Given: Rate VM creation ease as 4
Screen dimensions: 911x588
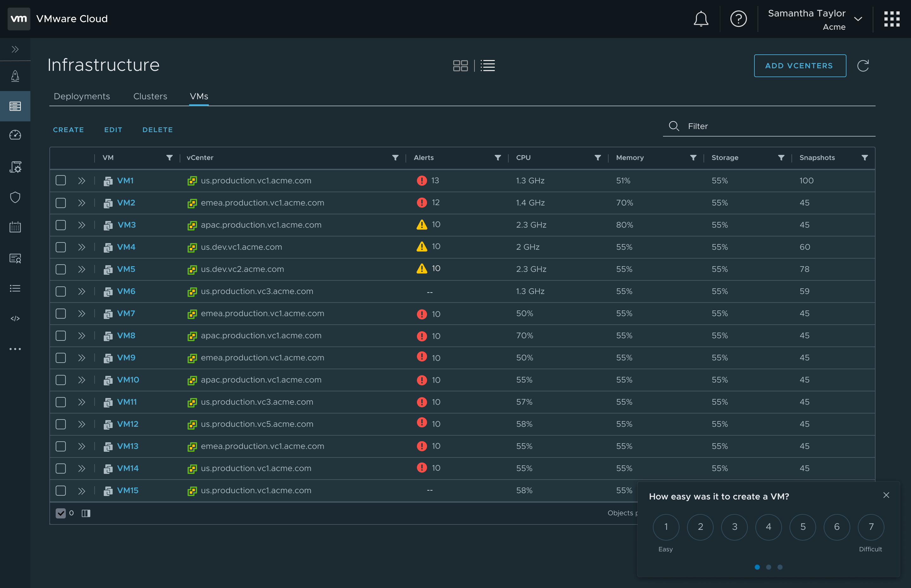Looking at the screenshot, I should [x=768, y=527].
